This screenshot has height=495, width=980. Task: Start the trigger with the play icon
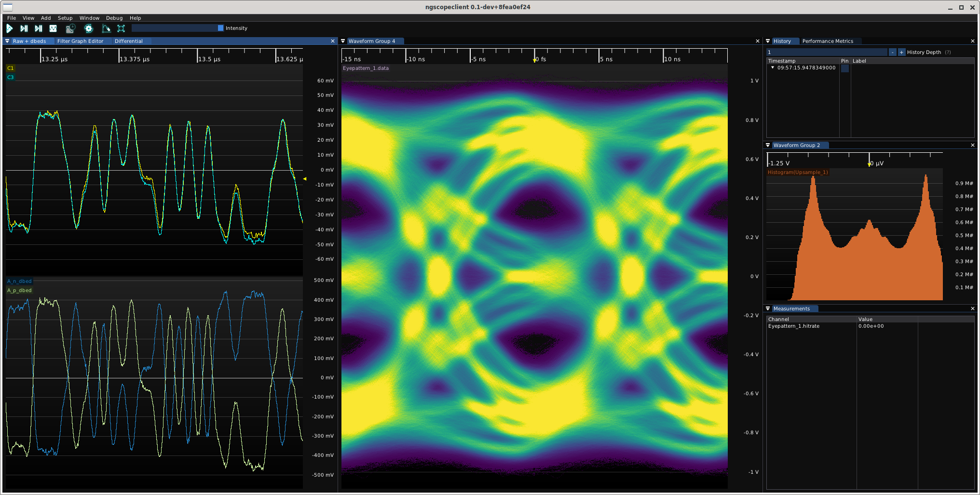pos(9,28)
